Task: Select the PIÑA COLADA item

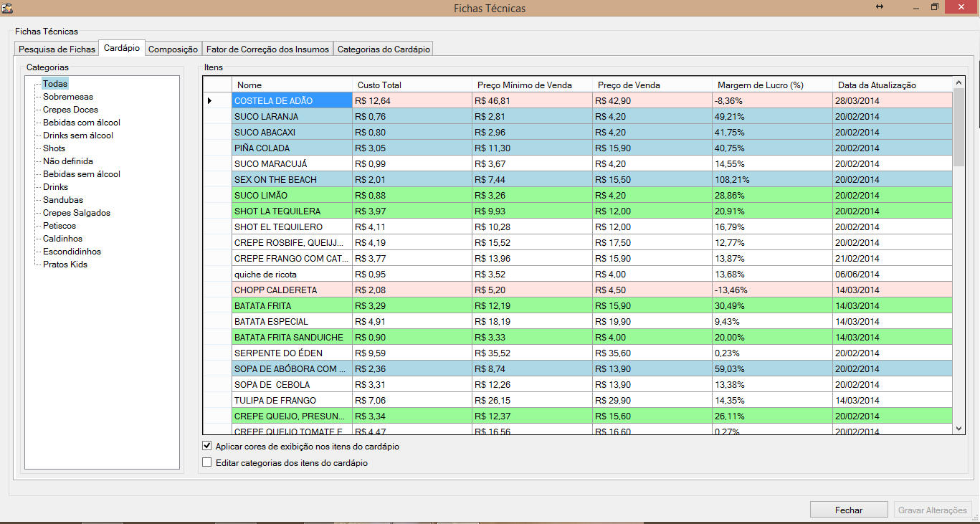Action: (x=292, y=148)
